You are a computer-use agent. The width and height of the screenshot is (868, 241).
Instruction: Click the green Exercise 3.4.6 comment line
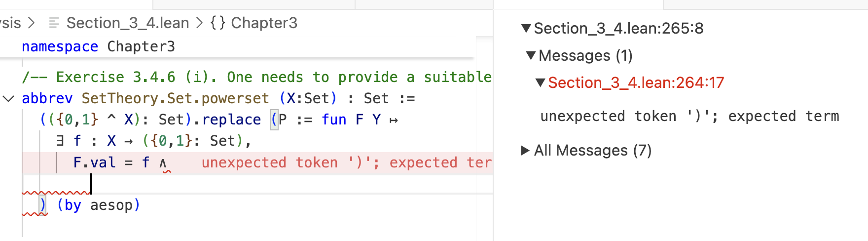256,77
